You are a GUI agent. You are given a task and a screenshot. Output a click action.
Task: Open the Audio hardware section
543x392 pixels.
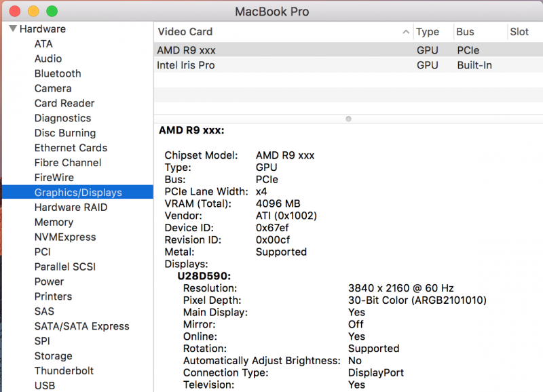click(x=48, y=59)
